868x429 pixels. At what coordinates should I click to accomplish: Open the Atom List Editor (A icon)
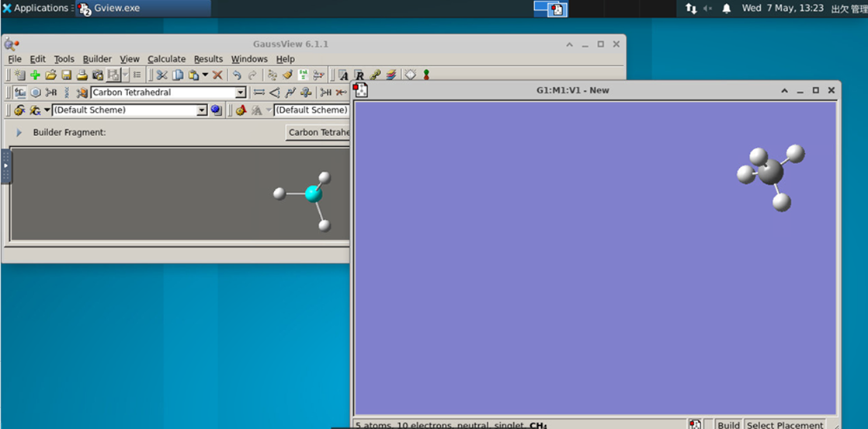coord(344,75)
